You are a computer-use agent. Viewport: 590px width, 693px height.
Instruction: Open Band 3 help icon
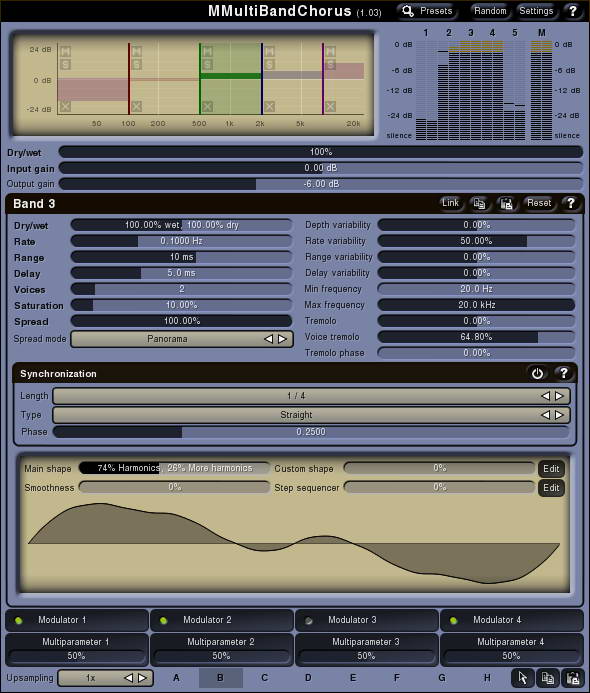point(571,203)
